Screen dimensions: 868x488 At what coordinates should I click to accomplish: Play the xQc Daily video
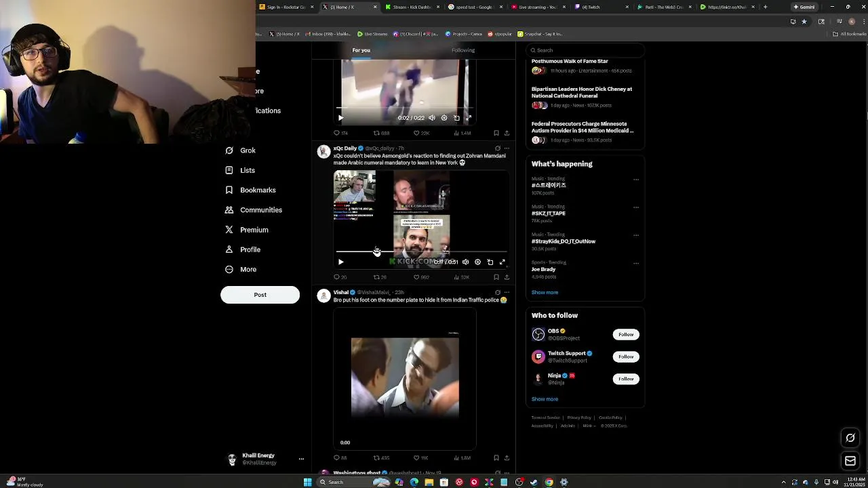coord(341,262)
